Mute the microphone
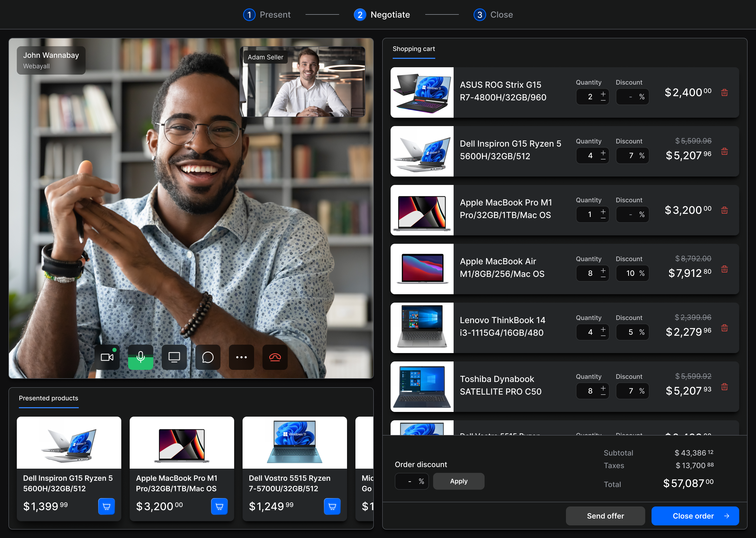This screenshot has width=756, height=538. click(141, 357)
